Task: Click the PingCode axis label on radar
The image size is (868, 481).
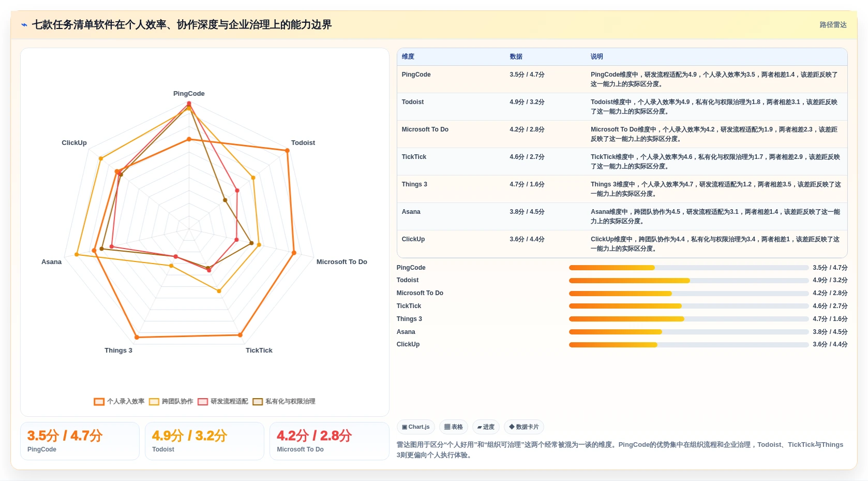Action: click(189, 94)
